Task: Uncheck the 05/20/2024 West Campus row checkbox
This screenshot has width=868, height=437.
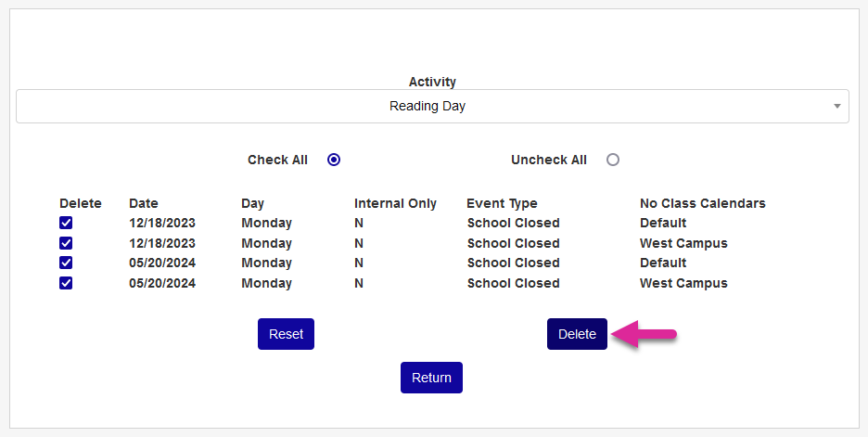Action: [x=66, y=283]
